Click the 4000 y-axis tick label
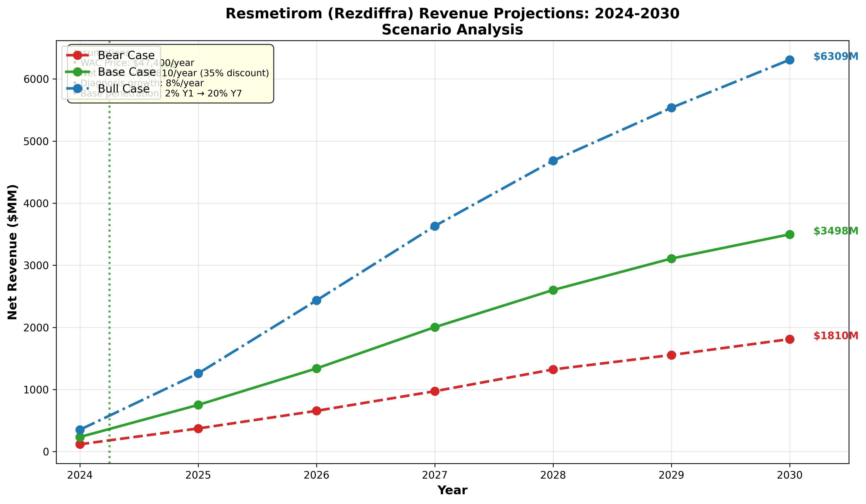The height and width of the screenshot is (504, 866). pyautogui.click(x=36, y=204)
